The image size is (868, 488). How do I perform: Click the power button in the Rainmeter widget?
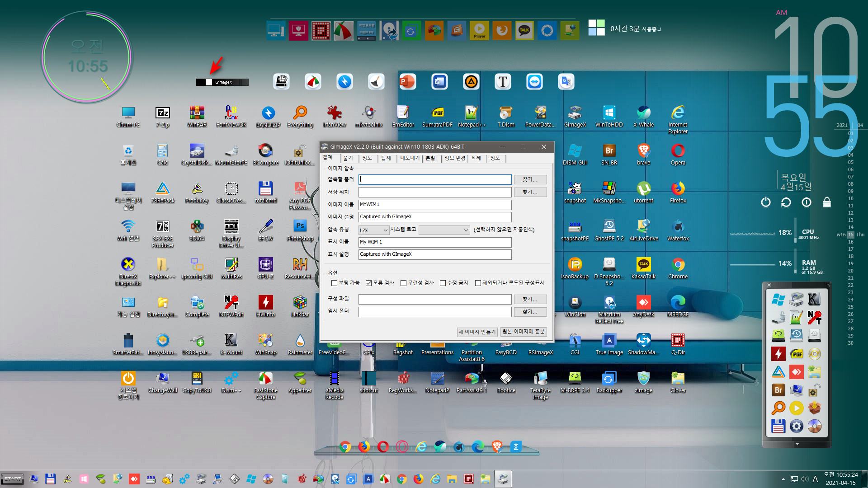tap(765, 202)
